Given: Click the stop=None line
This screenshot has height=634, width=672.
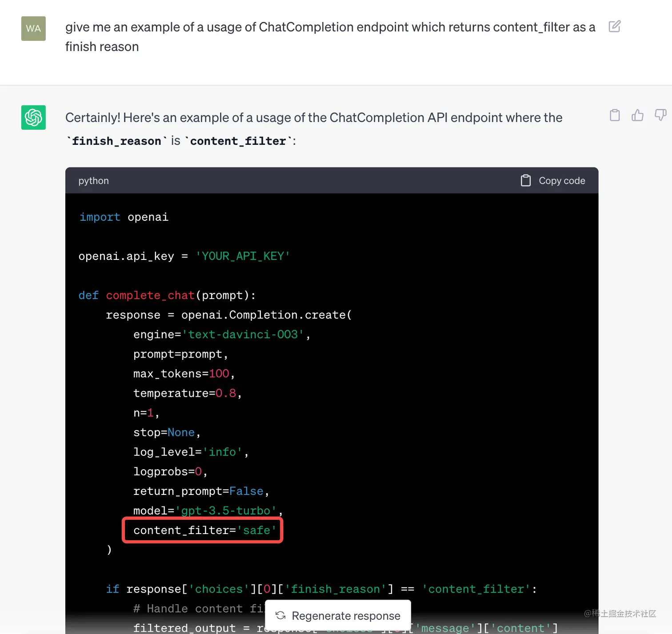Looking at the screenshot, I should click(x=167, y=432).
